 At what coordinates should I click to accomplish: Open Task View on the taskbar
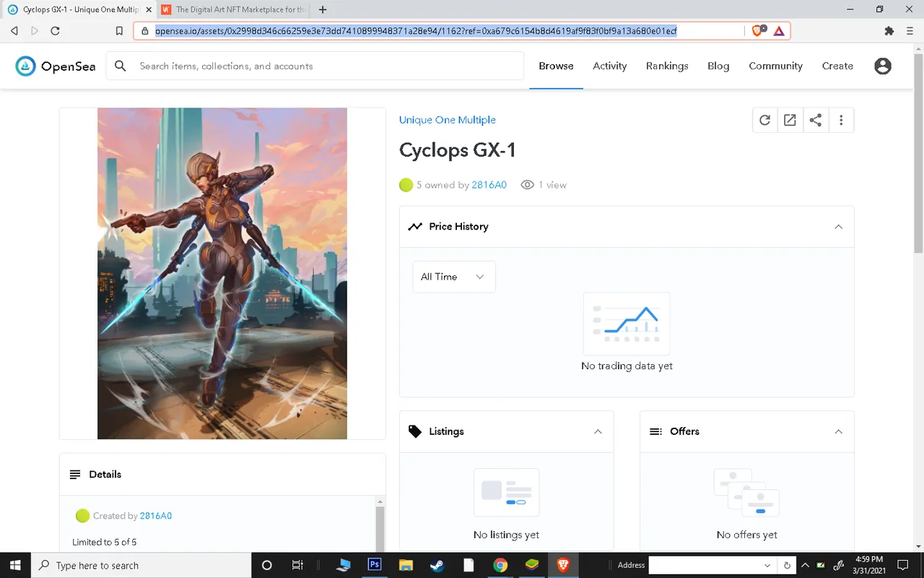(x=297, y=565)
